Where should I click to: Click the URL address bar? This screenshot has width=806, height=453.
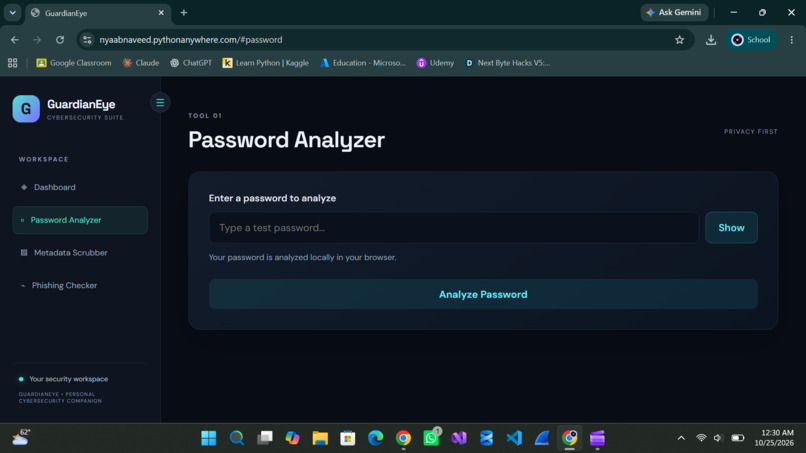[x=386, y=40]
